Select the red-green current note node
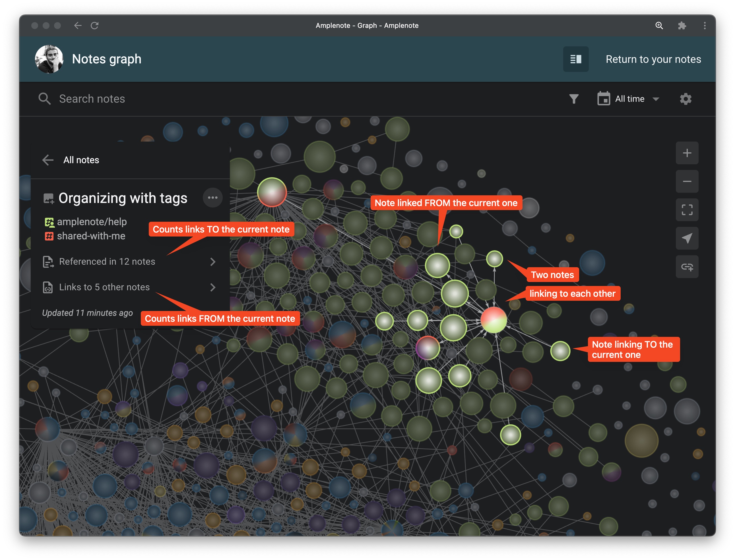Viewport: 735px width, 560px height. (x=494, y=320)
